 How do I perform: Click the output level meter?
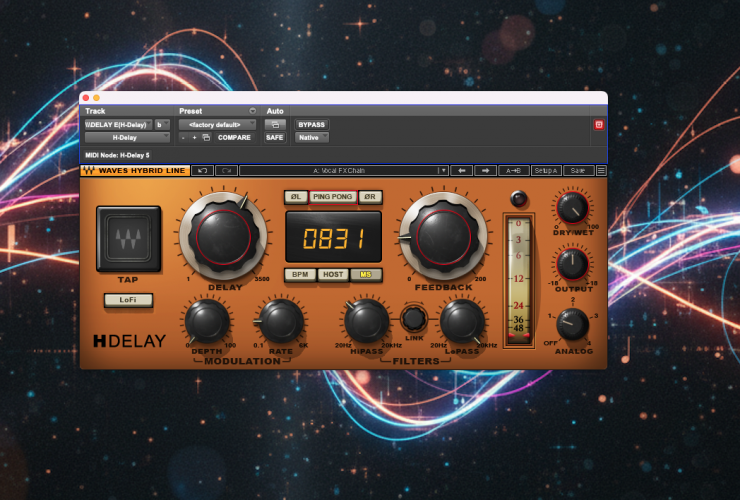(519, 281)
